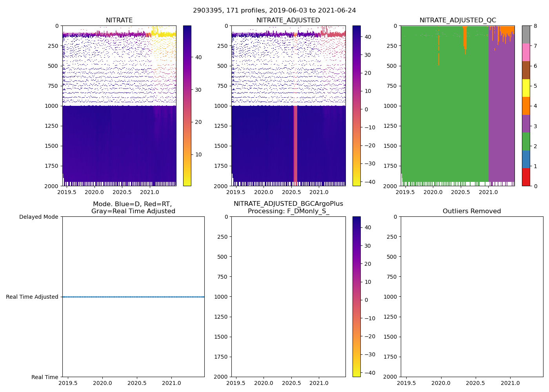Screen dimensions: 549x392
Task: Click the Outliers Removed plot title
Action: click(x=472, y=211)
